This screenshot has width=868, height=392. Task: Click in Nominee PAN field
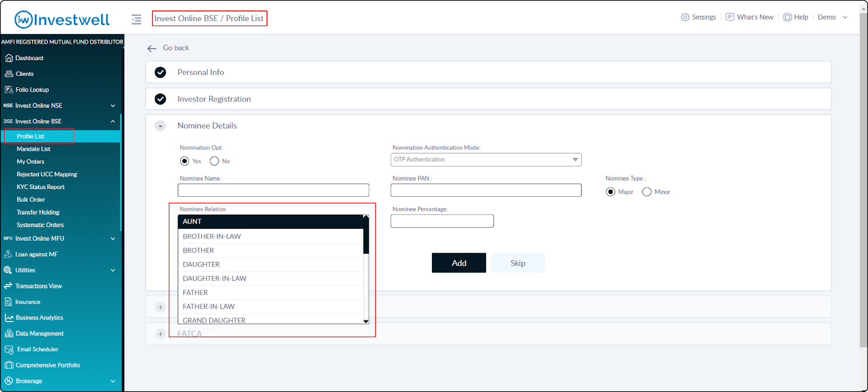click(x=486, y=190)
